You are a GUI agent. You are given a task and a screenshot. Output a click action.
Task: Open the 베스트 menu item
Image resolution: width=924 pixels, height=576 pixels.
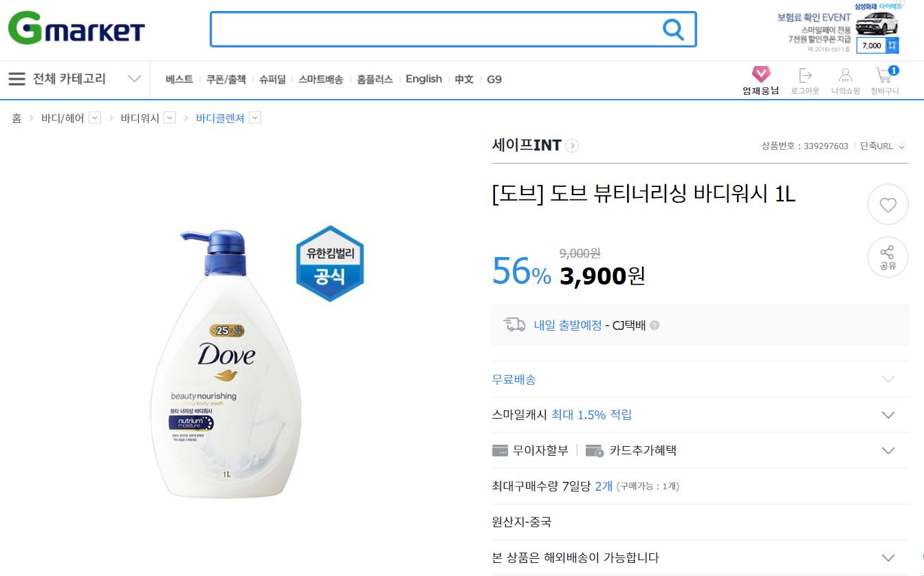(x=179, y=79)
